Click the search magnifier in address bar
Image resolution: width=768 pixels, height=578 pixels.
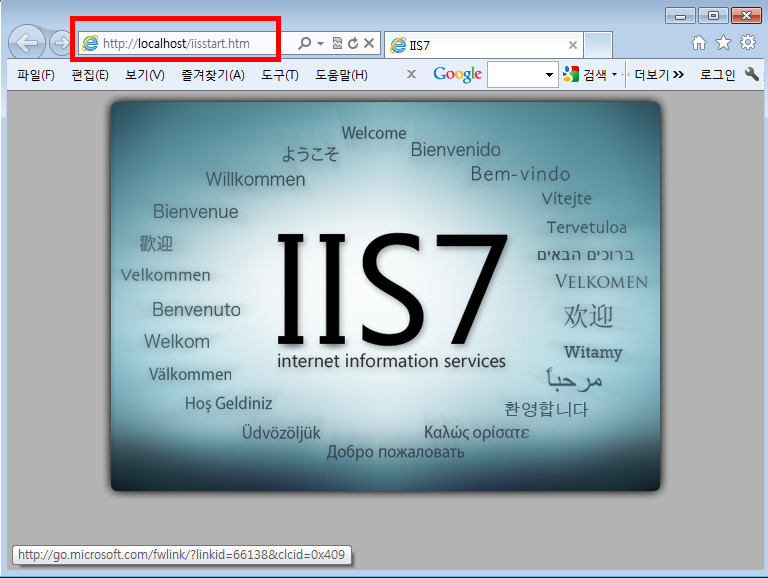(x=305, y=44)
